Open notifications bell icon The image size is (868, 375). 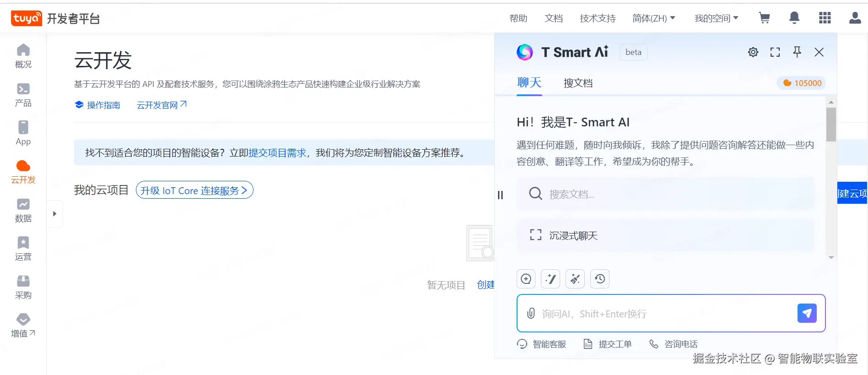pos(794,18)
